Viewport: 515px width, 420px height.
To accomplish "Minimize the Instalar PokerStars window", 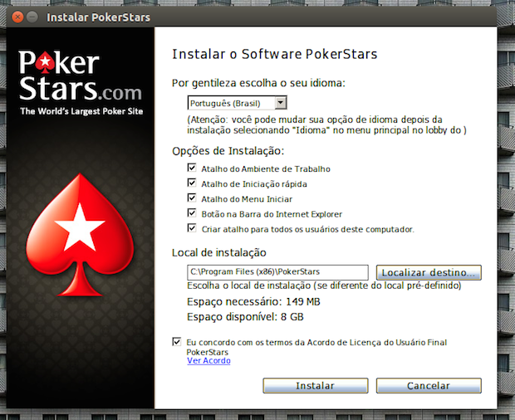I will tap(32, 17).
